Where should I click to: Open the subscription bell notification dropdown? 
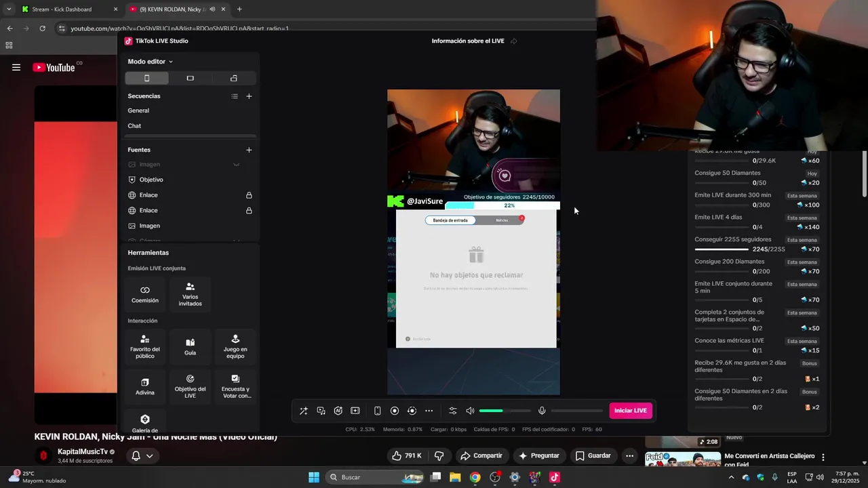click(142, 456)
